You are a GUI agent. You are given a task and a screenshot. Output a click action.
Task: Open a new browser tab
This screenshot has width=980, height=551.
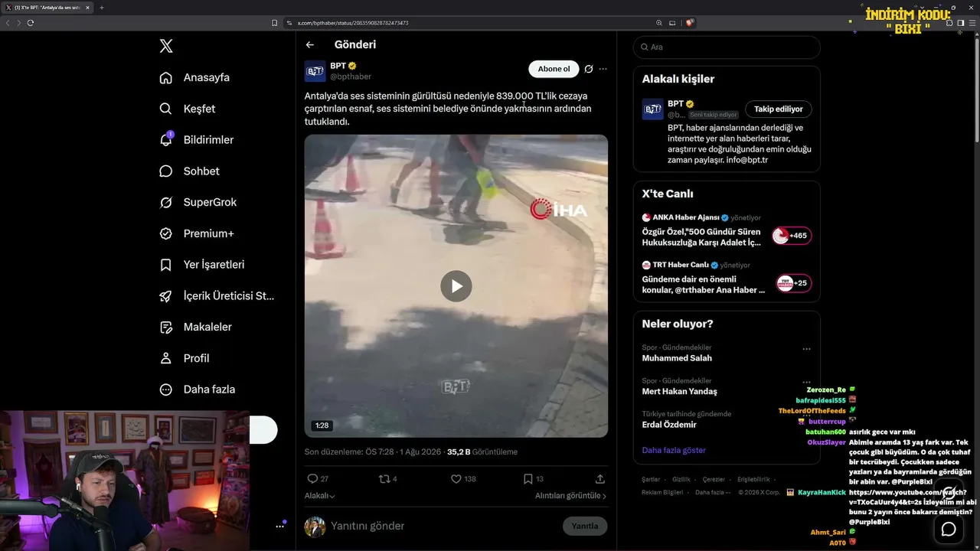coord(101,8)
